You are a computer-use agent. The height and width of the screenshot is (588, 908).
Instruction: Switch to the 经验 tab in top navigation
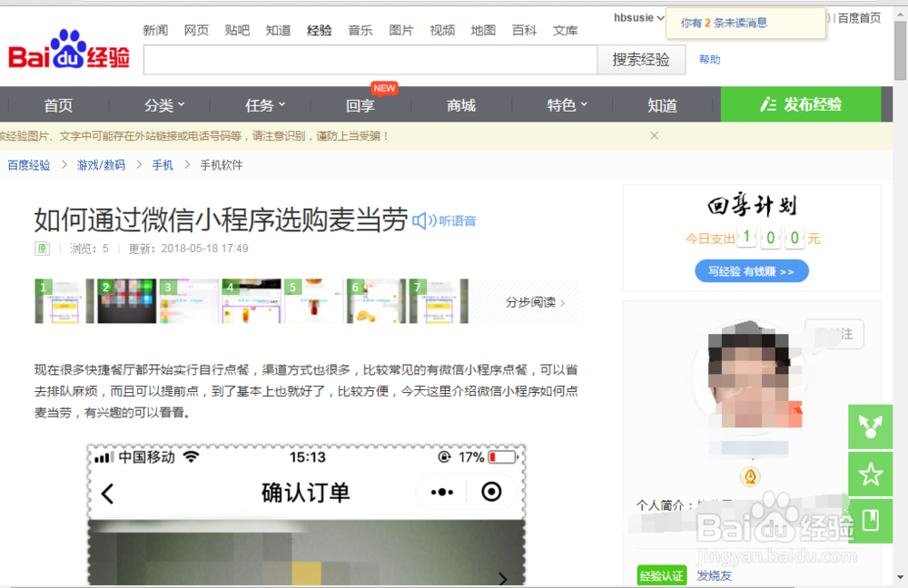coord(320,30)
